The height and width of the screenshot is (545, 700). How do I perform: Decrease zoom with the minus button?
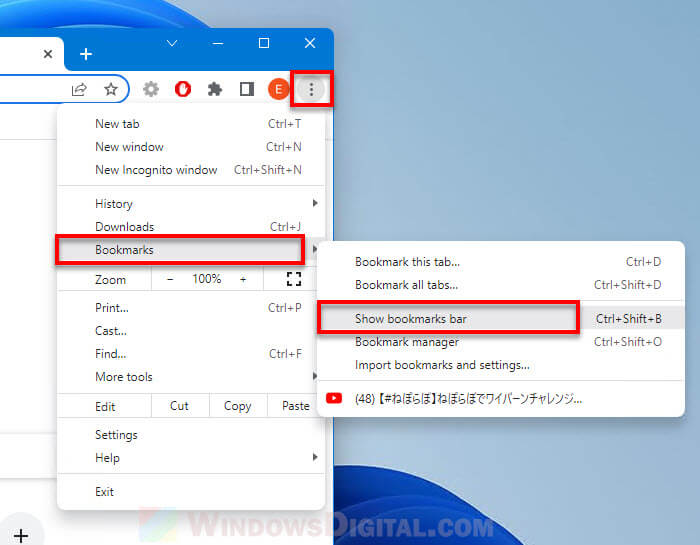tap(170, 279)
